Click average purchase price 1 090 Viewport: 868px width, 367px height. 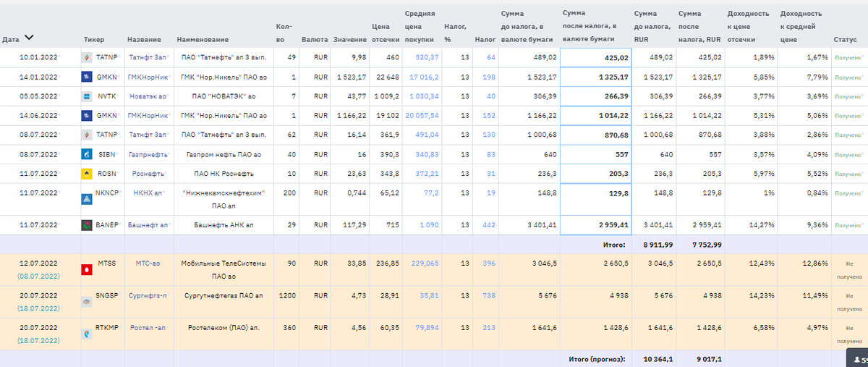[x=430, y=225]
